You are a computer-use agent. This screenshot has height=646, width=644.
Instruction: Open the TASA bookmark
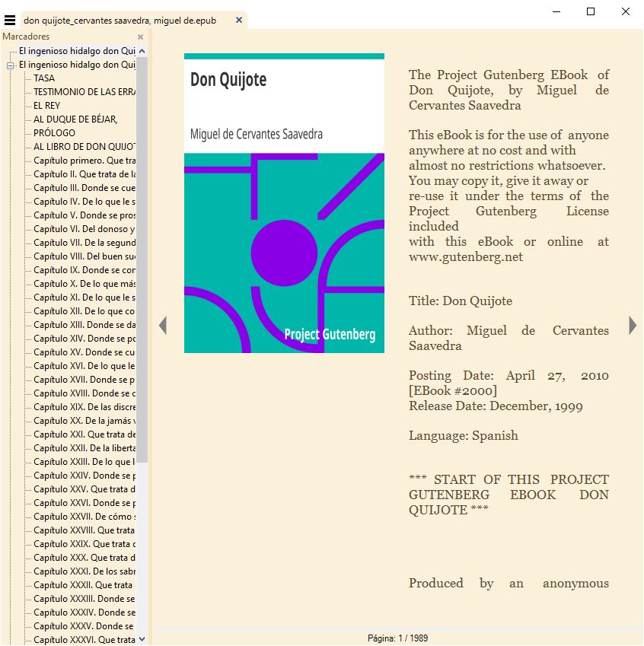click(x=44, y=78)
